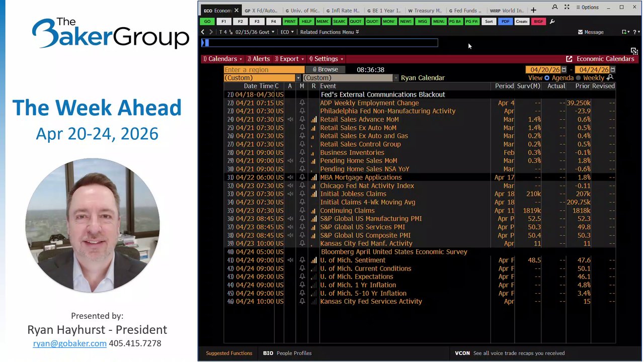This screenshot has width=644, height=362.
Task: Open the start date calendar picker icon
Action: click(564, 69)
